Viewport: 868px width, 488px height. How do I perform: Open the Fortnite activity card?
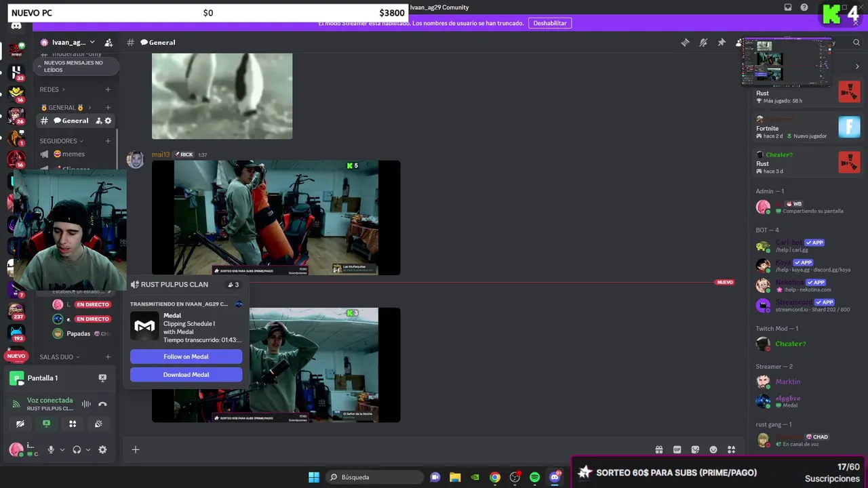click(x=807, y=127)
